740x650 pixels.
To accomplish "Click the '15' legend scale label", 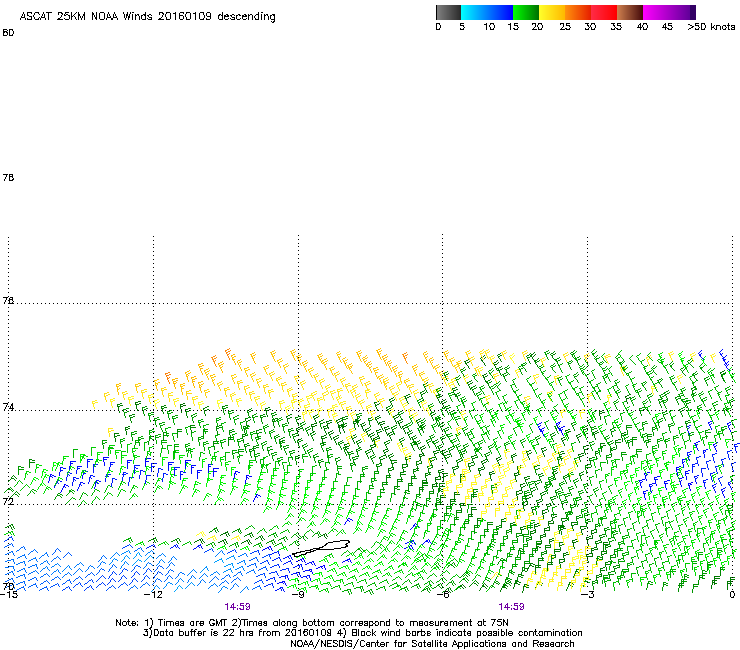I will coord(513,27).
